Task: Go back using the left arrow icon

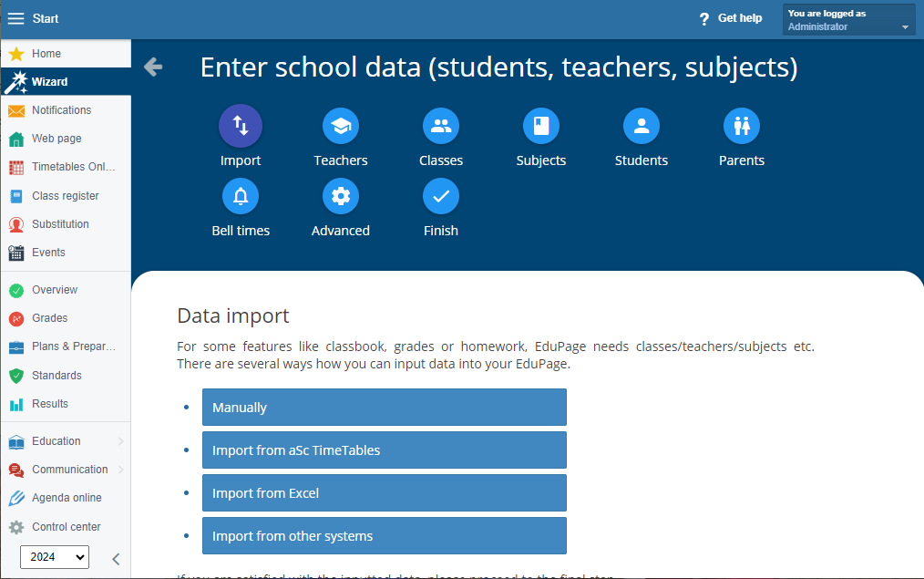Action: [x=153, y=67]
